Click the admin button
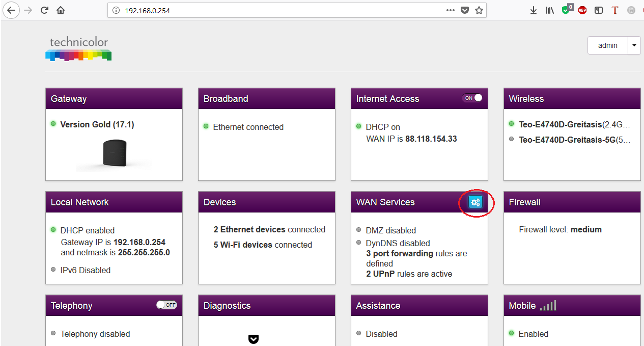This screenshot has height=346, width=644. click(x=608, y=45)
